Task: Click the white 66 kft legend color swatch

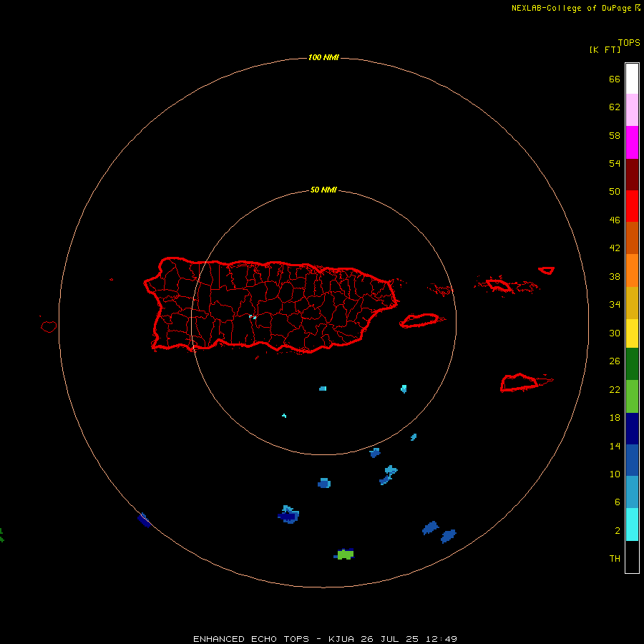Action: point(632,79)
